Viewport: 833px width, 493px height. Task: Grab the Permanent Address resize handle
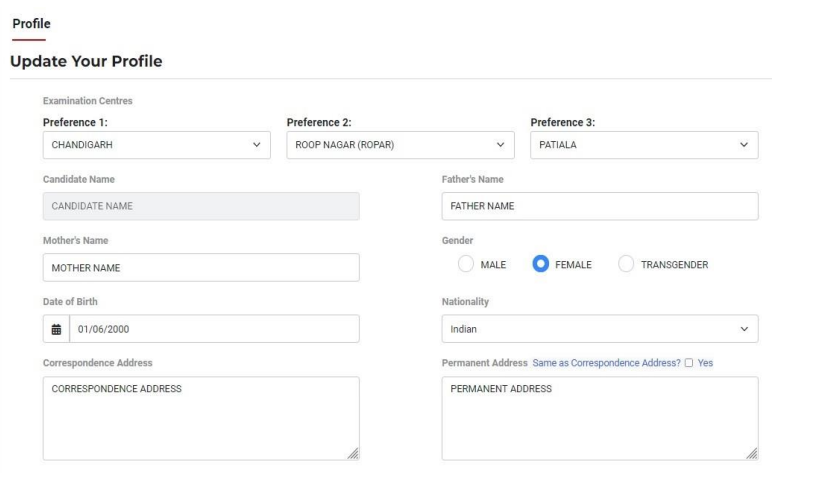point(752,453)
